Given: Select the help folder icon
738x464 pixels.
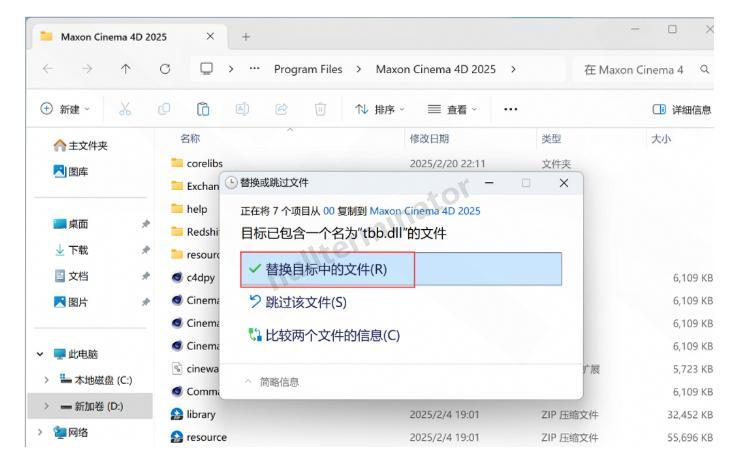Looking at the screenshot, I should click(x=177, y=208).
